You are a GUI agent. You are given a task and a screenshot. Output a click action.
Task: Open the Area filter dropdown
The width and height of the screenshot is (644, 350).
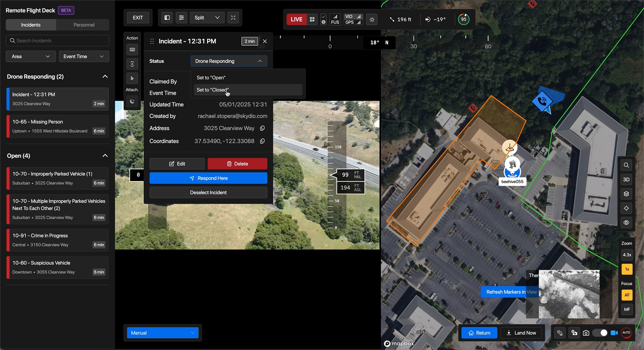tap(31, 56)
